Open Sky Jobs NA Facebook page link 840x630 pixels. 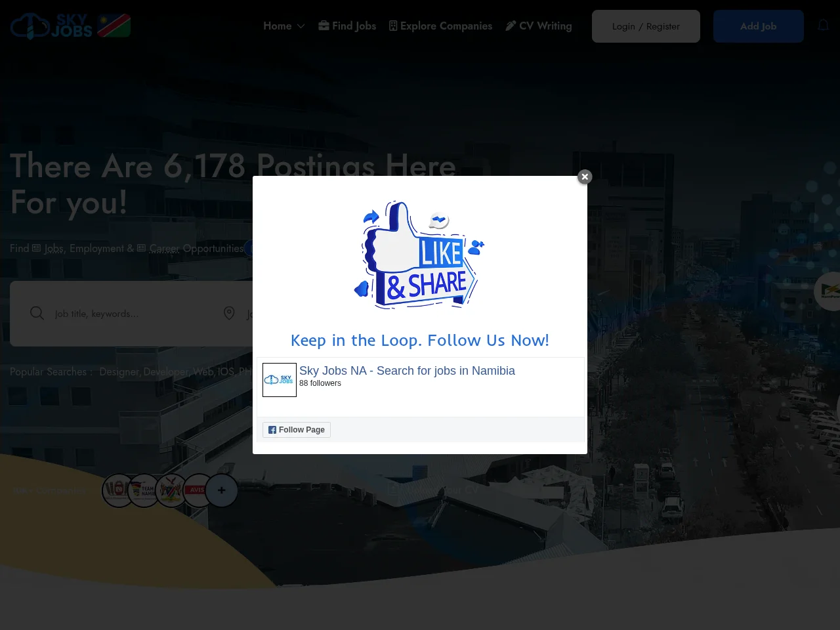pyautogui.click(x=407, y=371)
